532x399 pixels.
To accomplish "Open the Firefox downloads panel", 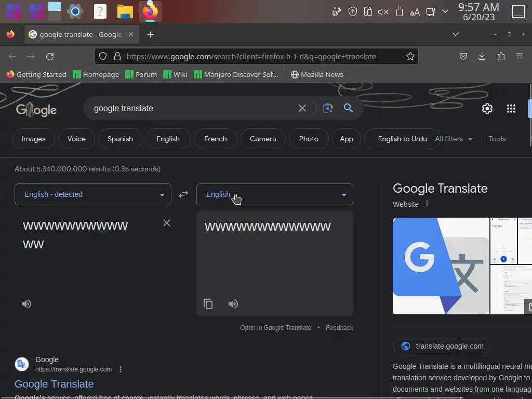I will 482,56.
